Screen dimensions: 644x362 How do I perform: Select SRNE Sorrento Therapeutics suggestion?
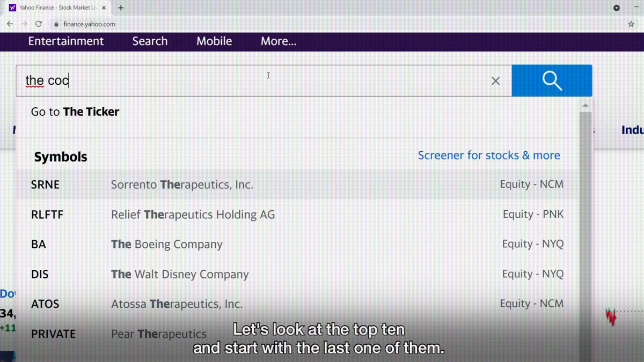point(182,184)
